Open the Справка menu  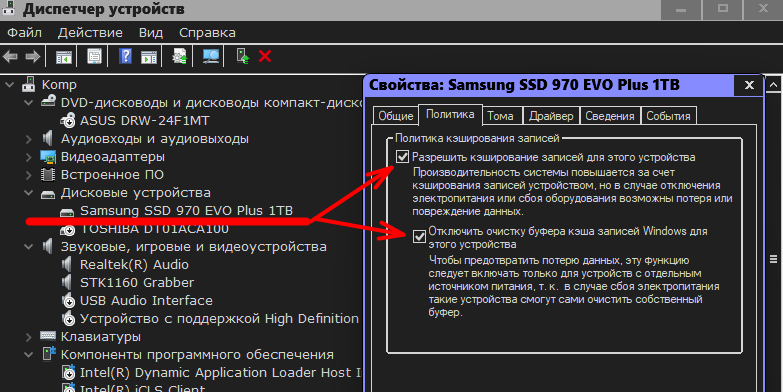(207, 33)
